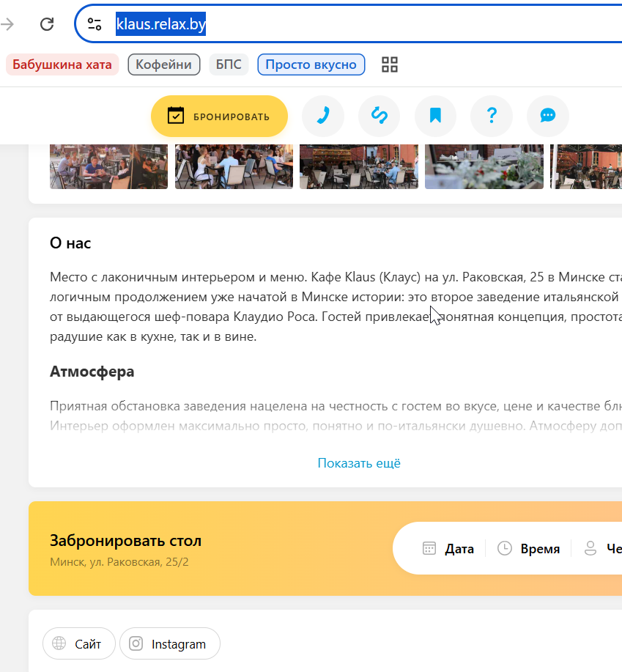This screenshot has width=622, height=672.
Task: Click the calendar icon beside Дата
Action: point(429,548)
